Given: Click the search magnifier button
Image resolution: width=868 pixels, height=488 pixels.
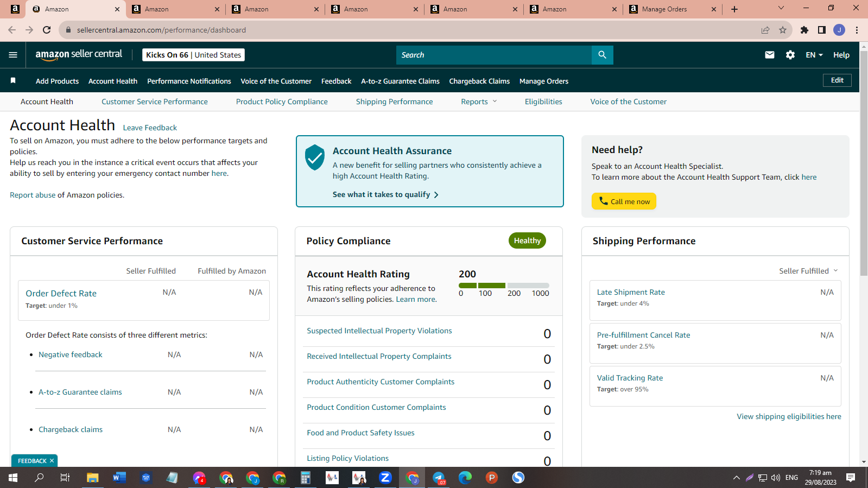Looking at the screenshot, I should click(x=602, y=55).
